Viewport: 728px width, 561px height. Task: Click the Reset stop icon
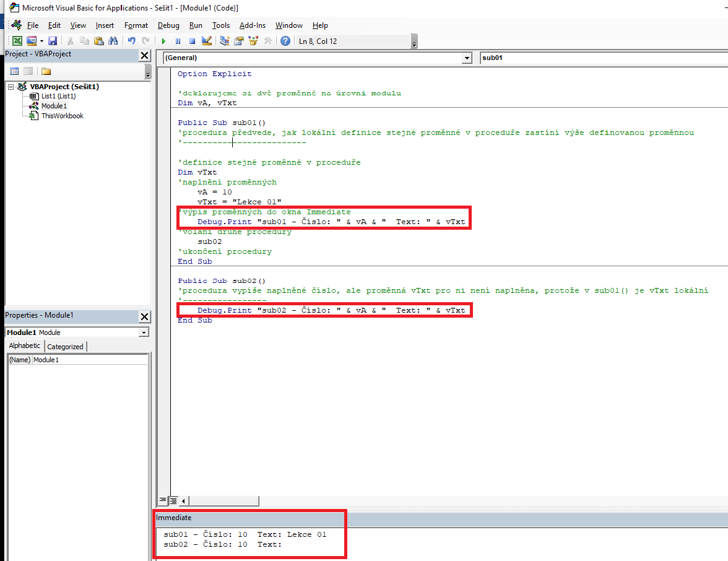click(x=192, y=41)
